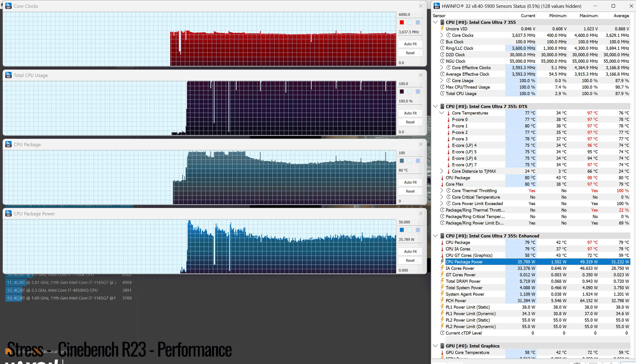Screen dimensions: 636x364
Task: Click the thermometer icon beside GPU Core Temperature
Action: [x=442, y=352]
